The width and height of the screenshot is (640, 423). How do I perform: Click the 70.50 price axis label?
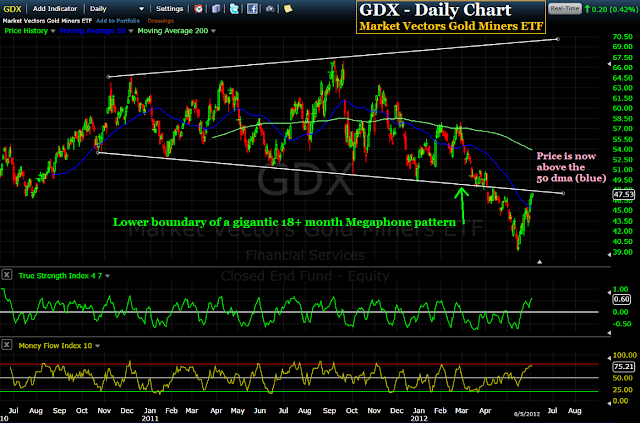pos(623,37)
